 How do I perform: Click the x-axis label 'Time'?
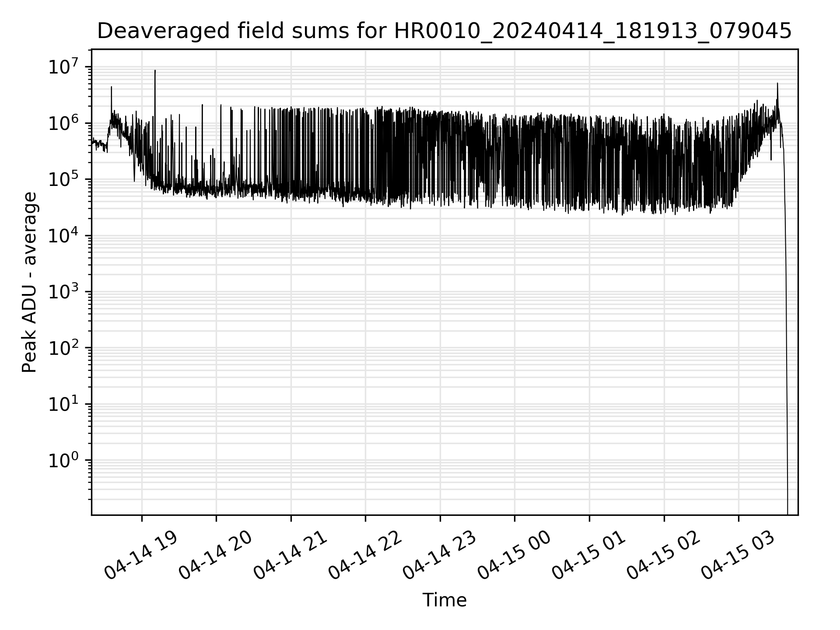pyautogui.click(x=444, y=600)
